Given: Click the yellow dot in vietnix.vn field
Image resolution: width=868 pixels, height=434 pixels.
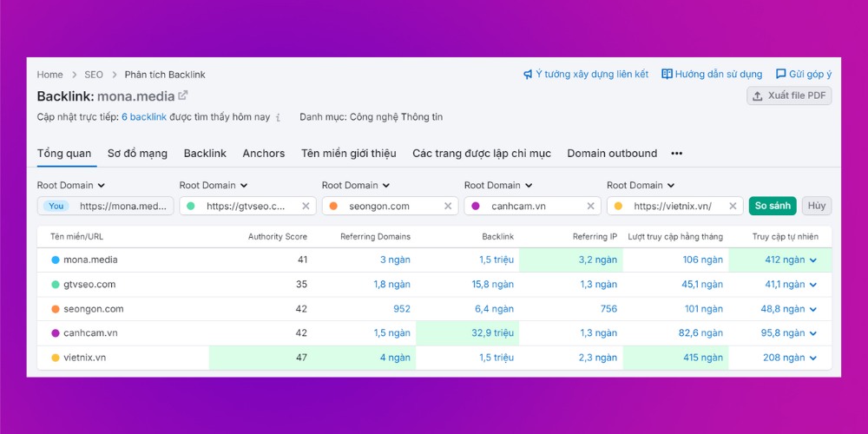Looking at the screenshot, I should point(618,206).
